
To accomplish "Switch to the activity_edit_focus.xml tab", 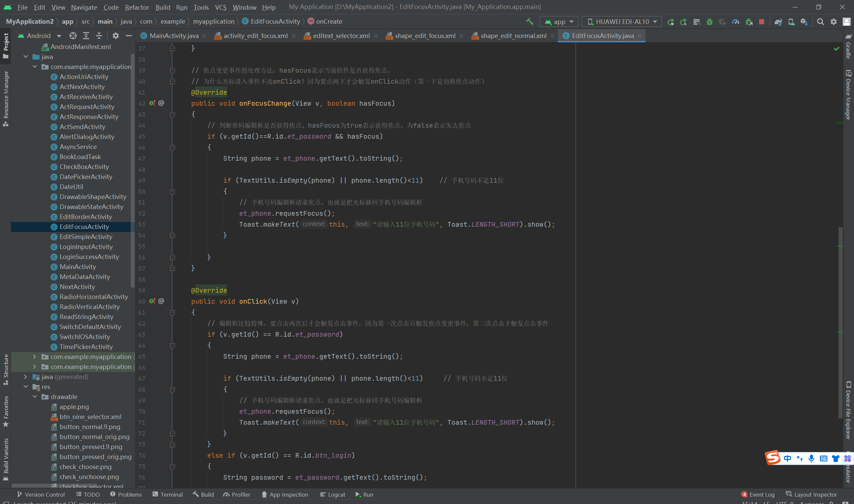I will coord(255,36).
